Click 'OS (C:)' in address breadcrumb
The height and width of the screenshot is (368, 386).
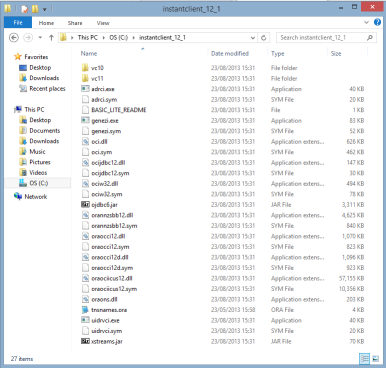tap(118, 38)
